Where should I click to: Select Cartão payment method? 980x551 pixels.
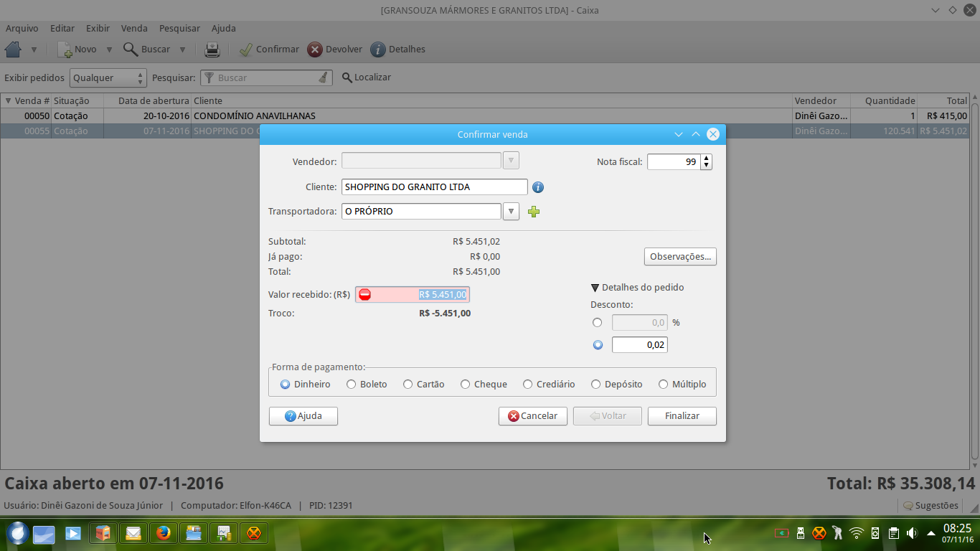point(424,384)
